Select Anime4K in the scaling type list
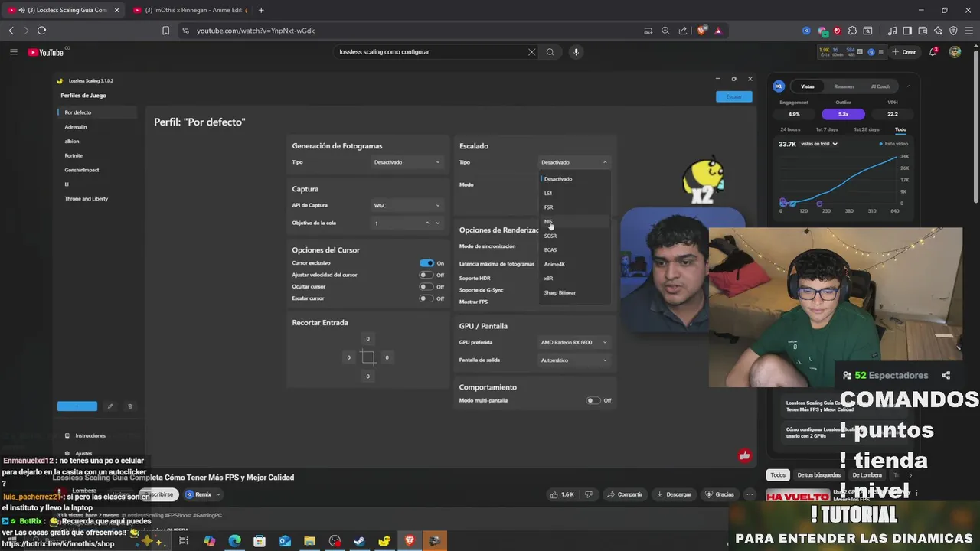Screen dimensions: 980x551 point(575,264)
